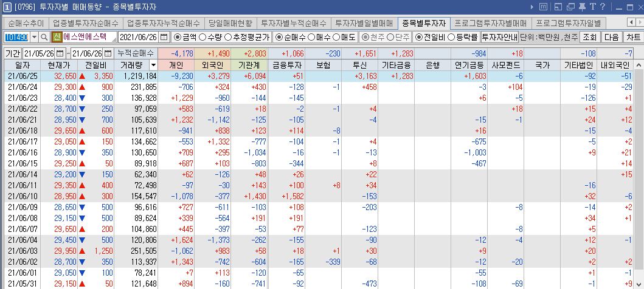
Task: Open calendar next to 2021/06/26 date
Action: click(164, 37)
